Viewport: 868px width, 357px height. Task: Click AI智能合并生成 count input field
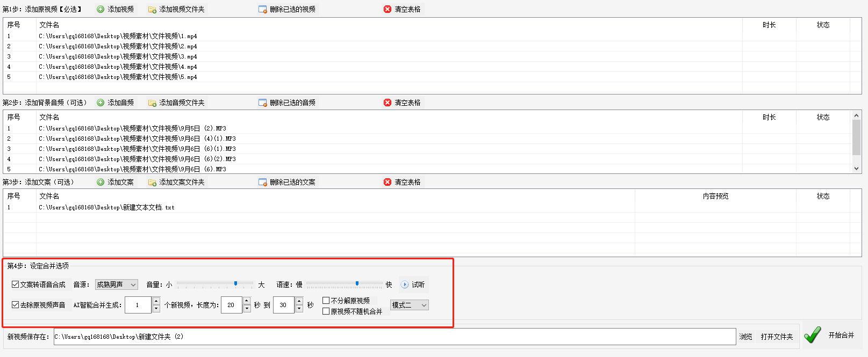click(x=139, y=305)
